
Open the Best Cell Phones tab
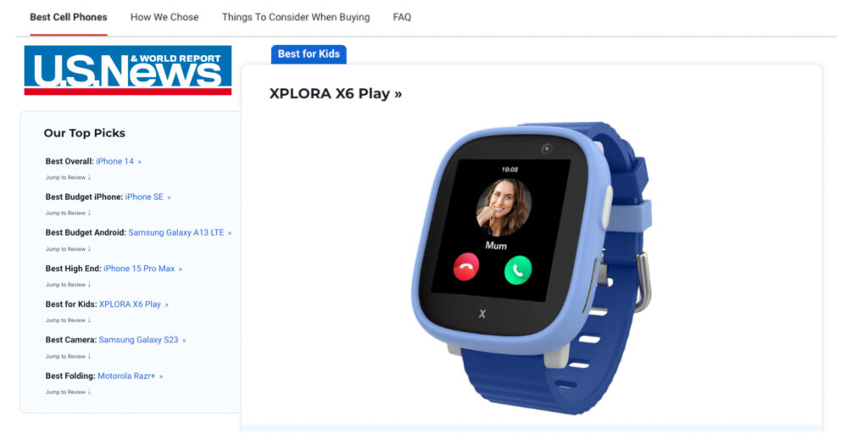(x=69, y=17)
